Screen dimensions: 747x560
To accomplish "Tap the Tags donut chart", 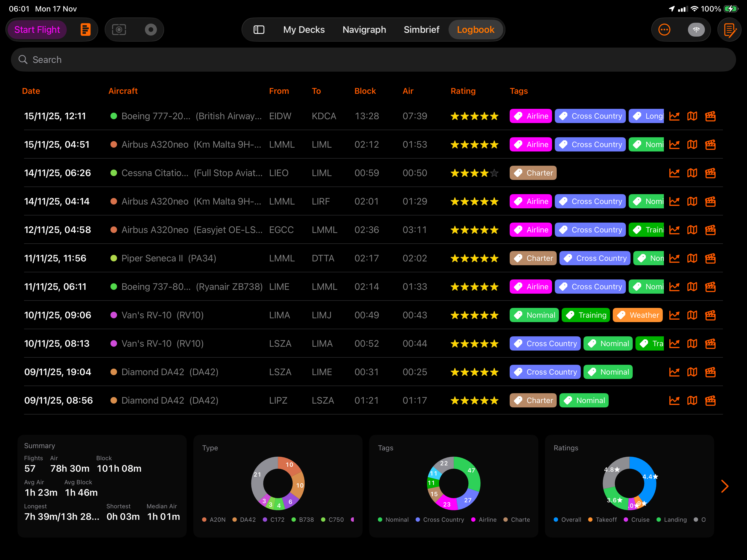I will tap(454, 483).
